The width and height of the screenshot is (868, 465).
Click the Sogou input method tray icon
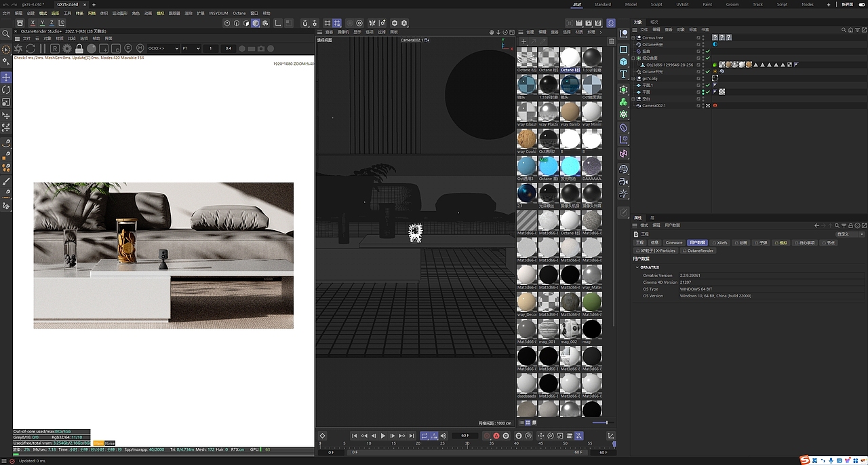(804, 461)
